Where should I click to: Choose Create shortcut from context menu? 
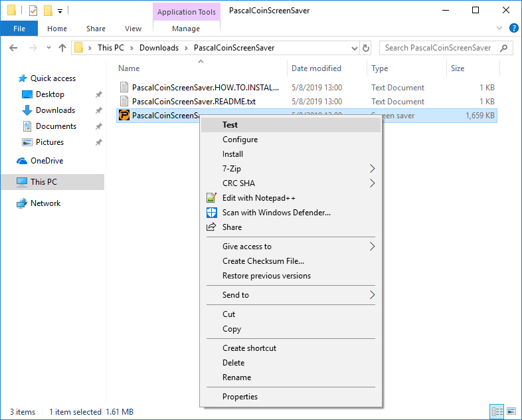pos(291,348)
